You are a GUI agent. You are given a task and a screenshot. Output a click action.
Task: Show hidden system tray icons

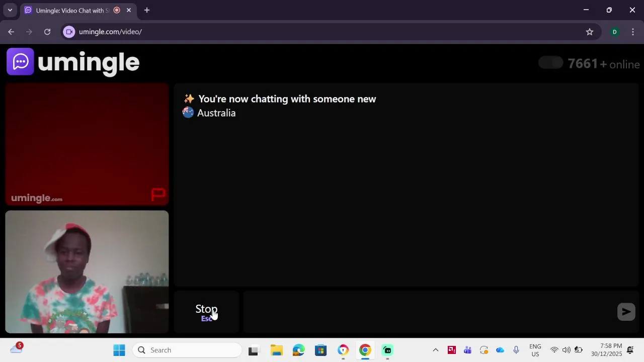tap(436, 350)
